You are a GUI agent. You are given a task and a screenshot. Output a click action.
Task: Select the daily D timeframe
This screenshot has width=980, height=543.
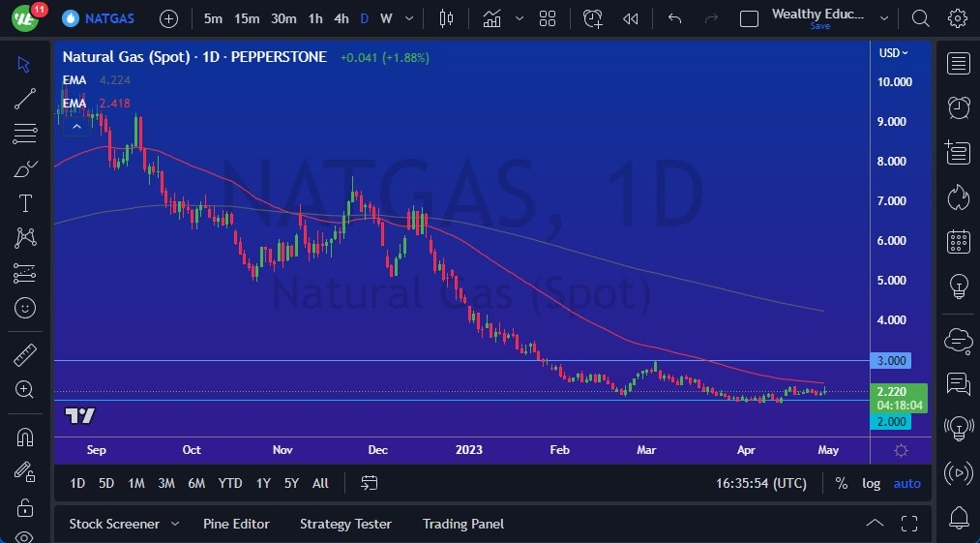coord(365,18)
